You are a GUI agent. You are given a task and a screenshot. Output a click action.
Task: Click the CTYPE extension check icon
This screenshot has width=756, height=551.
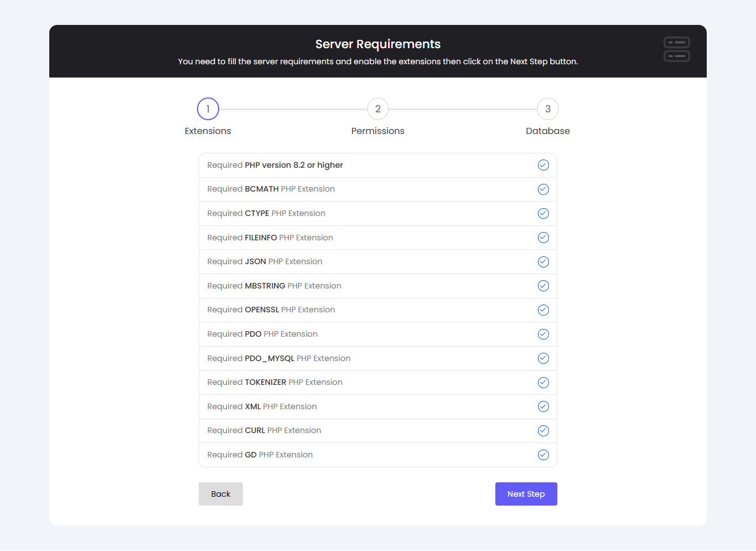coord(543,214)
